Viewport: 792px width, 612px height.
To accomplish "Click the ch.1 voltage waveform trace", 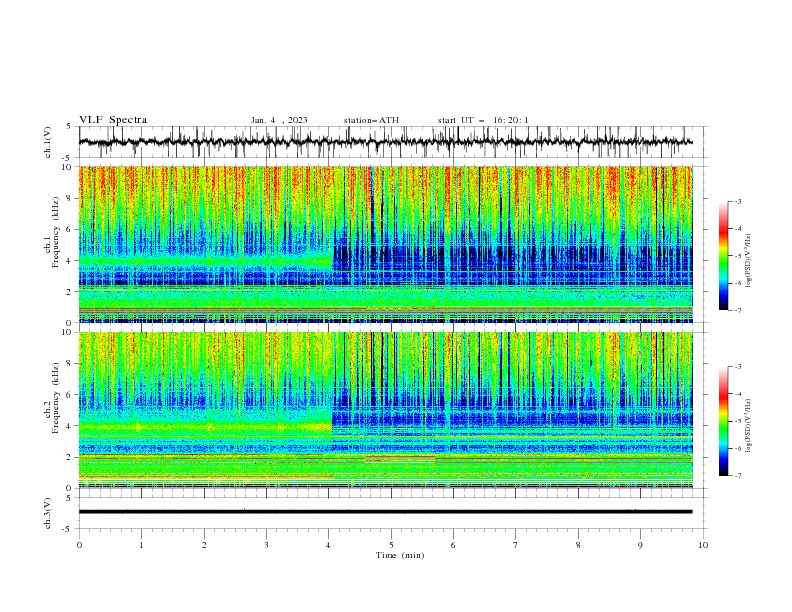I will coord(385,142).
